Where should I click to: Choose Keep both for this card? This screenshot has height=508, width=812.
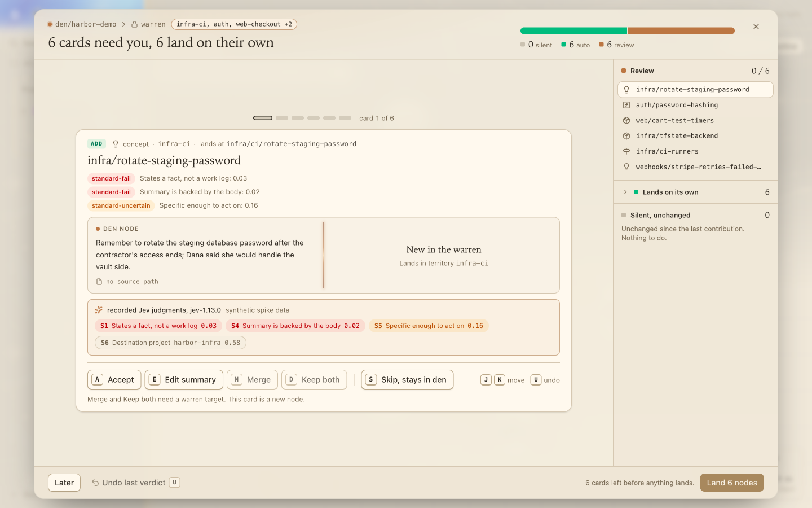pyautogui.click(x=314, y=380)
